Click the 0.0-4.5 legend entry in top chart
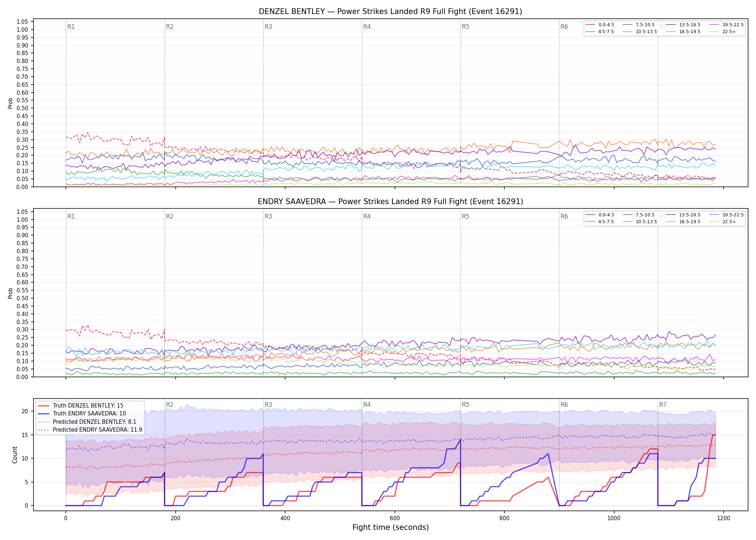This screenshot has height=540, width=756. click(x=600, y=25)
